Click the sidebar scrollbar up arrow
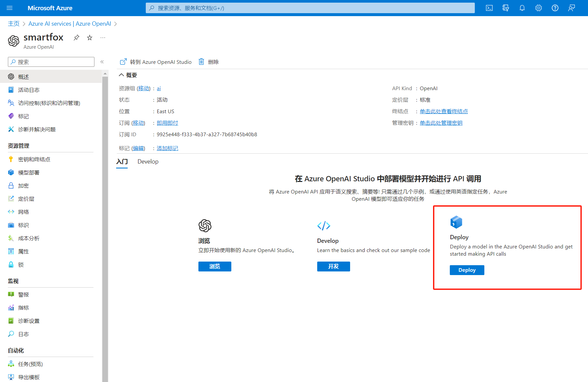The image size is (588, 382). 105,73
